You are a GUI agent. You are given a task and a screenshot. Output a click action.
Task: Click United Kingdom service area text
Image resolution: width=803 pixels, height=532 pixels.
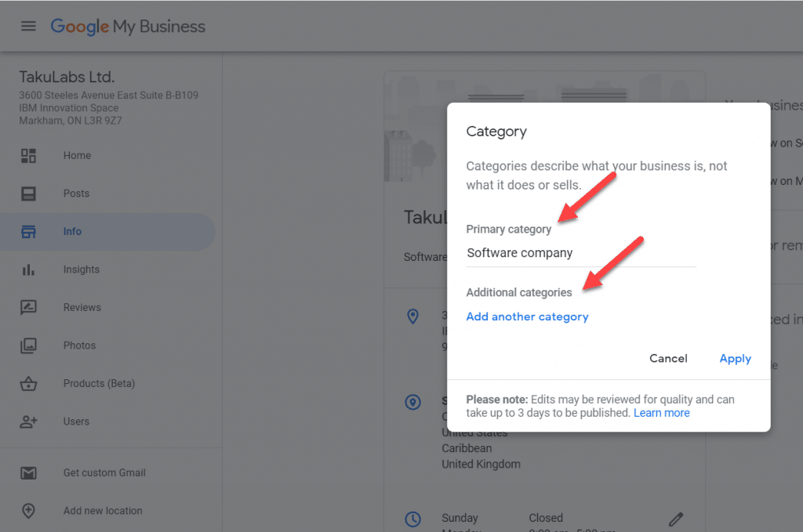click(481, 464)
